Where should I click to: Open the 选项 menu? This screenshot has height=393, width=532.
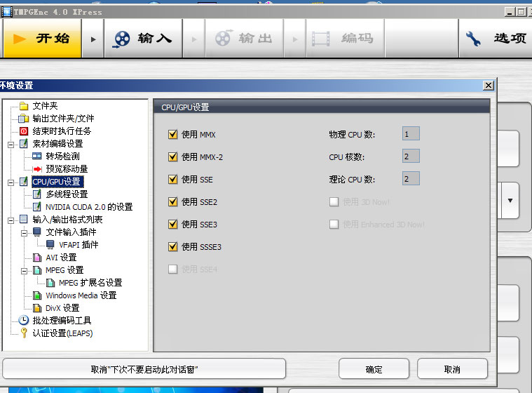(496, 39)
